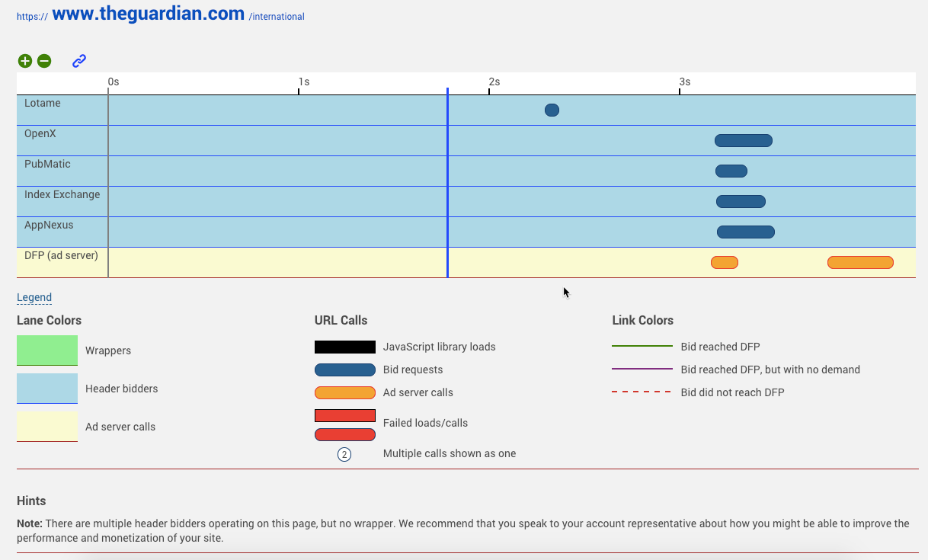
Task: Click the Bid did not reach DFP label
Action: pos(732,392)
